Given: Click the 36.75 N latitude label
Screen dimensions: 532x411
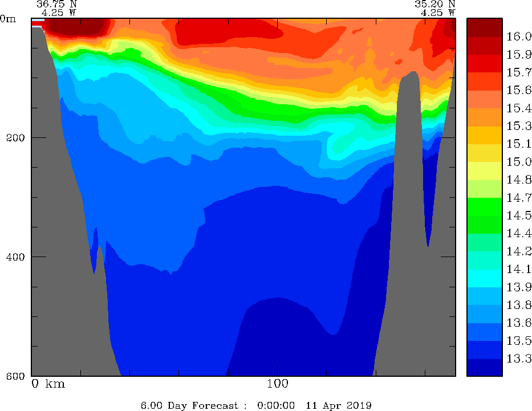Looking at the screenshot, I should click(56, 4).
